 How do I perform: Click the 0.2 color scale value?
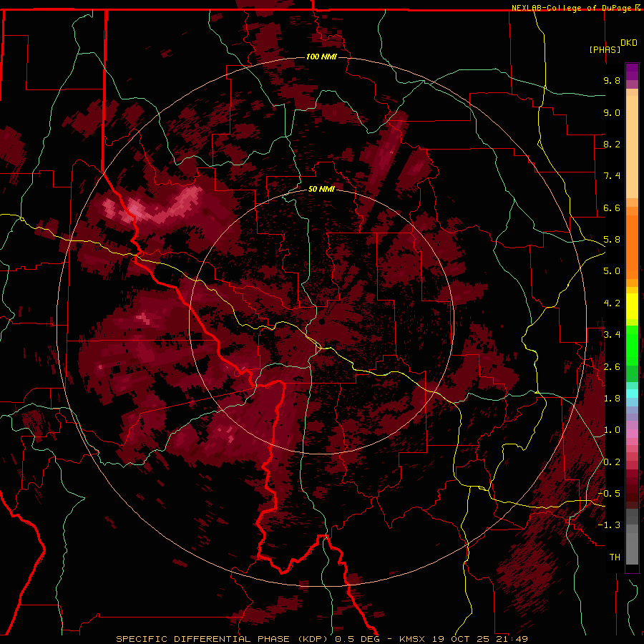[x=612, y=462]
